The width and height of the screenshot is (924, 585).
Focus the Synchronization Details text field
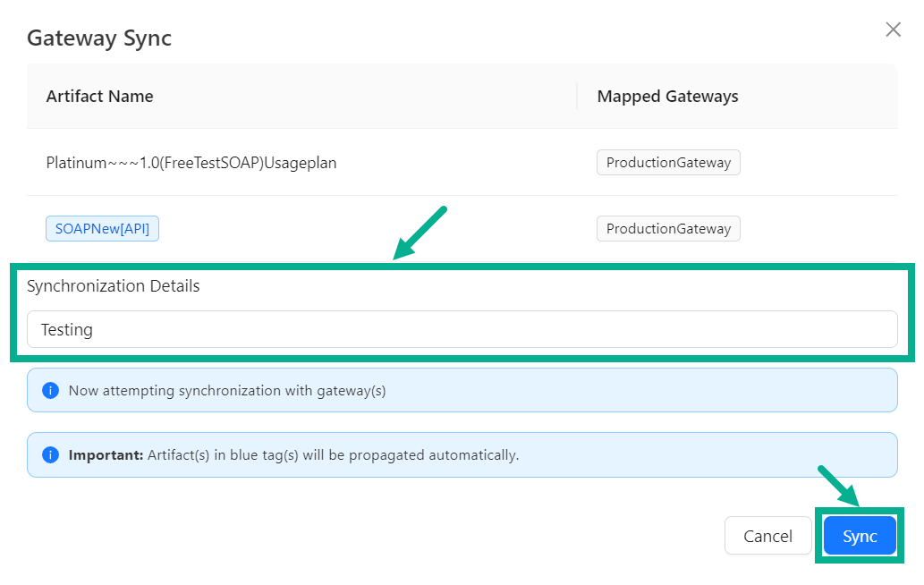coord(462,329)
